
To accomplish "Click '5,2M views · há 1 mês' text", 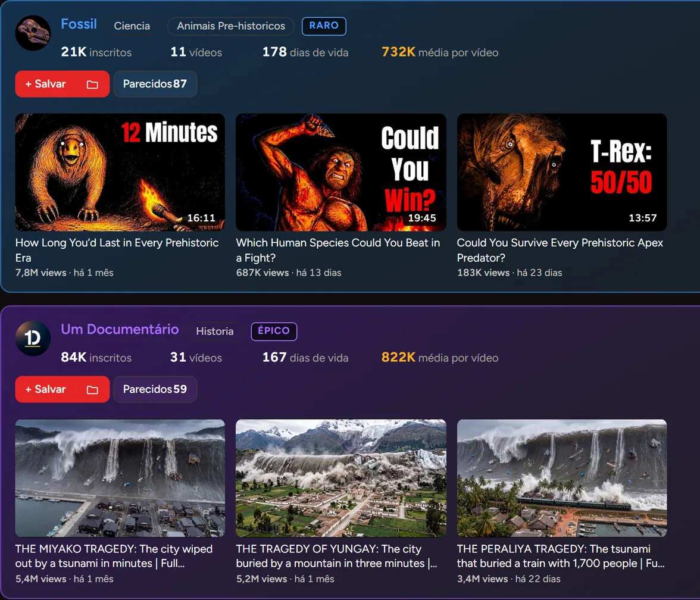I will coord(285,579).
